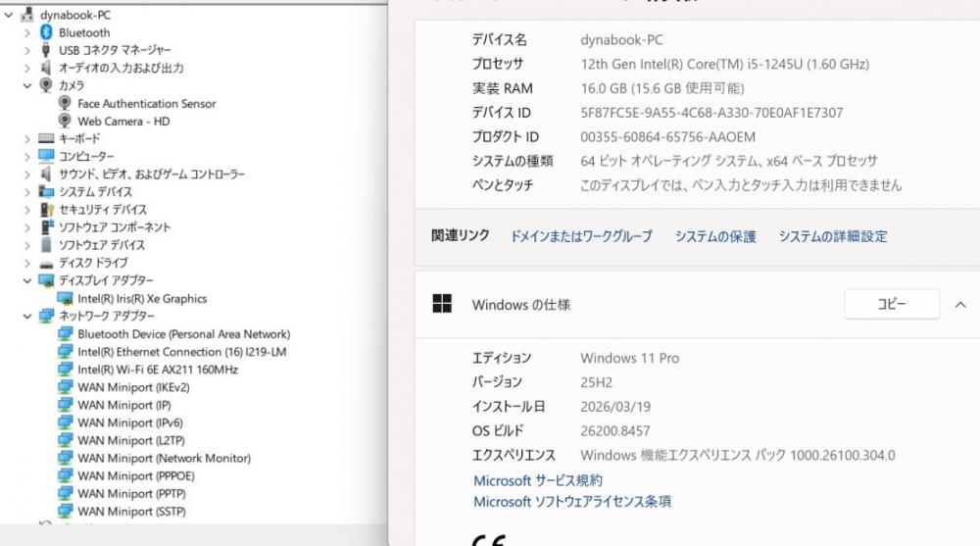Viewport: 980px width, 546px height.
Task: Collapse the ネットワーク アダプター category
Action: point(26,317)
